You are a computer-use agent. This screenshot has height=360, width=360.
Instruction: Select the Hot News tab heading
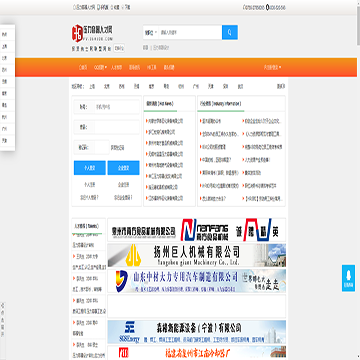pos(160,104)
